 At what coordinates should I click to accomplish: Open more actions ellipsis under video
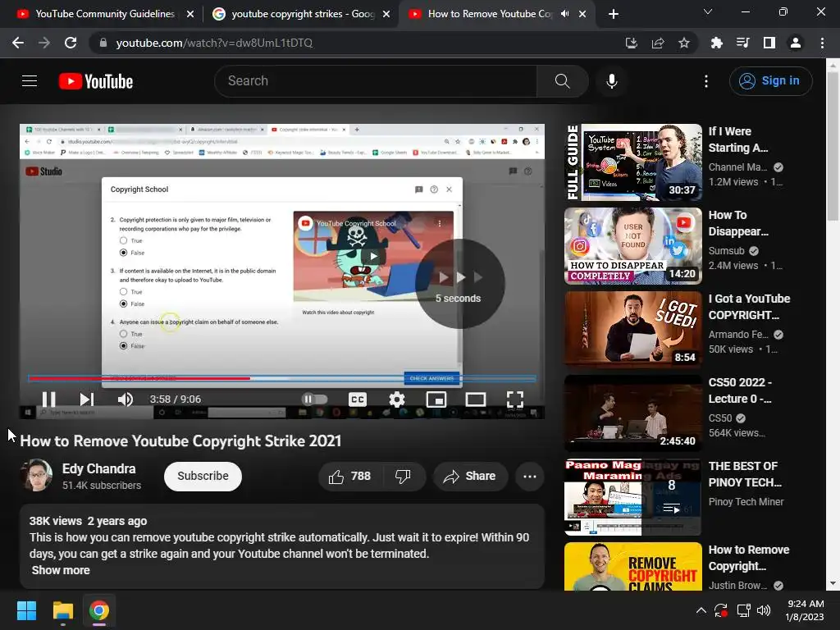coord(529,477)
